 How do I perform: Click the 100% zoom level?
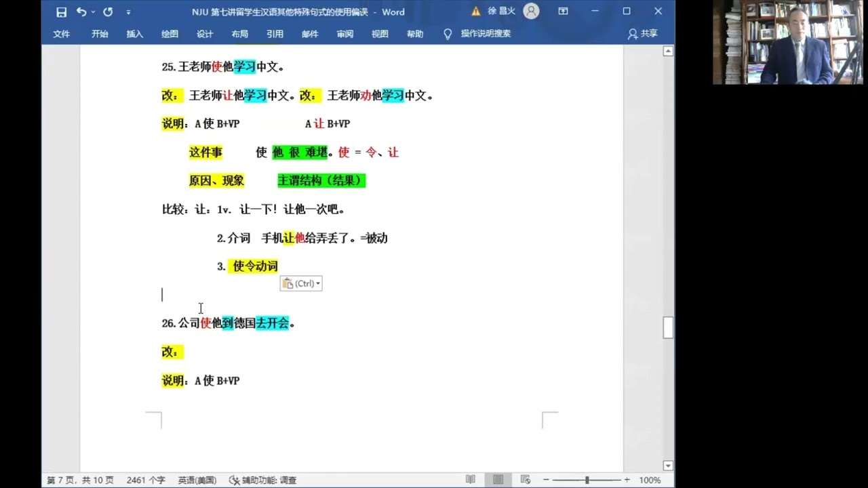(650, 480)
